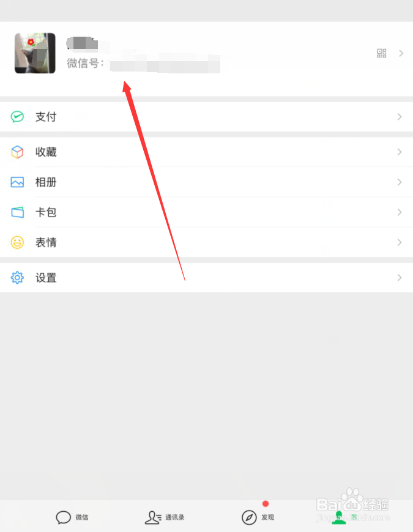Tap the profile avatar photo

35,53
